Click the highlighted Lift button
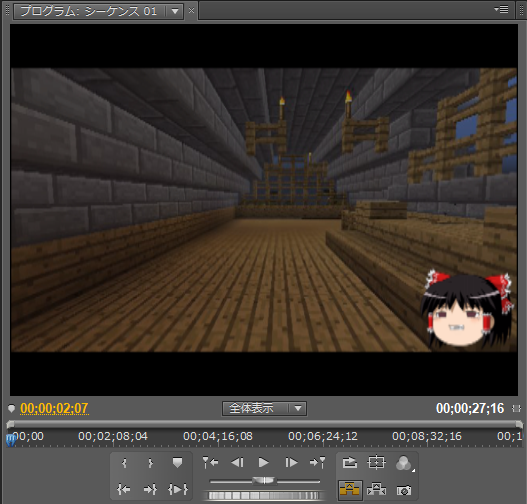527x504 pixels. click(350, 490)
